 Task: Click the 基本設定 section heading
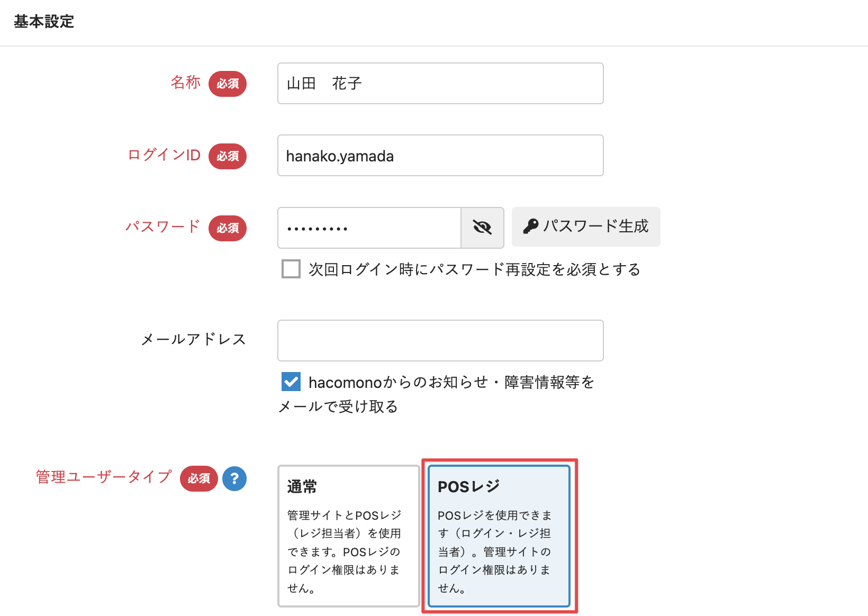point(44,22)
